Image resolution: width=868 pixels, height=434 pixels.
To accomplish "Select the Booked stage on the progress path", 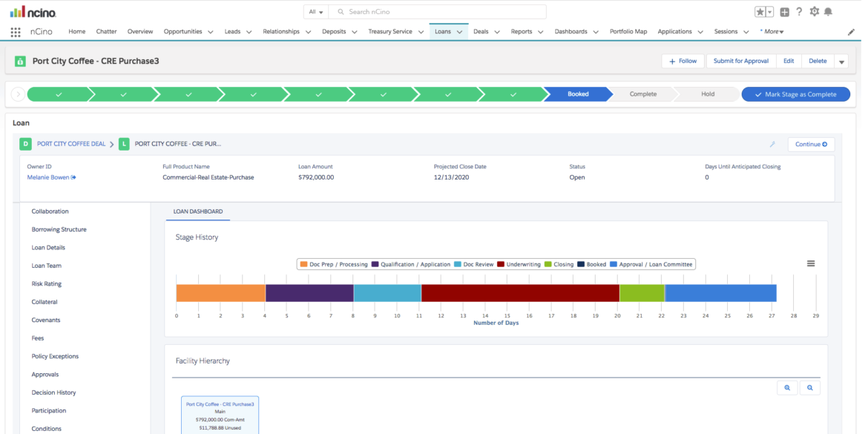I will pyautogui.click(x=579, y=94).
